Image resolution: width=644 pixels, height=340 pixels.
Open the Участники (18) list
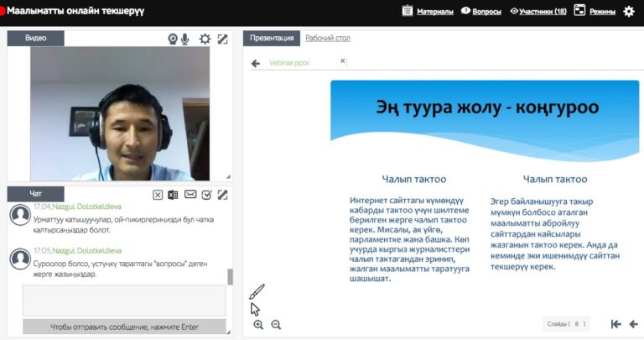click(543, 12)
